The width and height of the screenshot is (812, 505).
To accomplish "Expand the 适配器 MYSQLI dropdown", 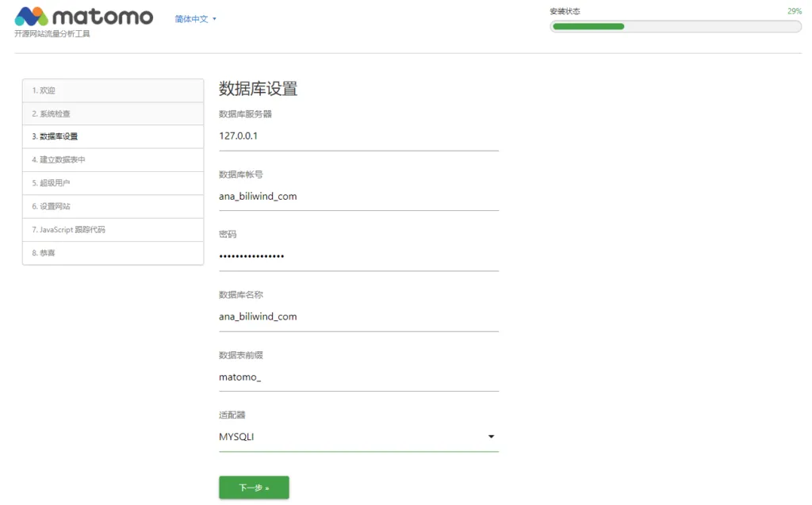I will (x=358, y=437).
